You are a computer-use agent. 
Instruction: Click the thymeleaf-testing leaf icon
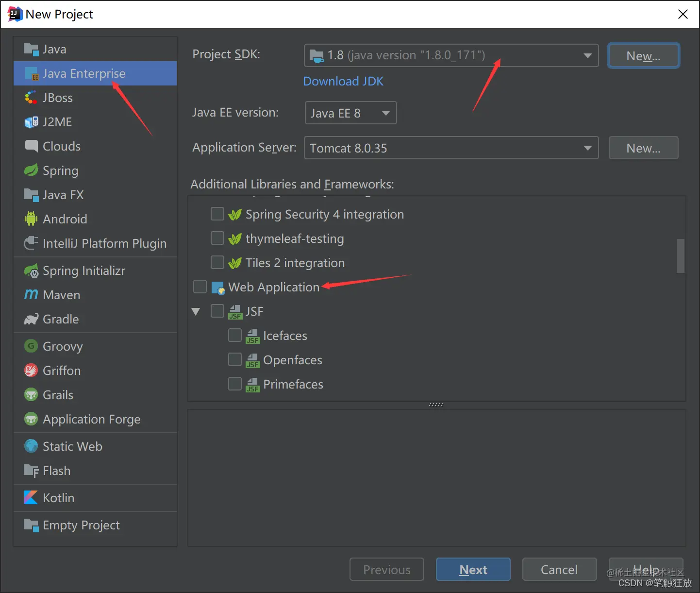pos(235,239)
